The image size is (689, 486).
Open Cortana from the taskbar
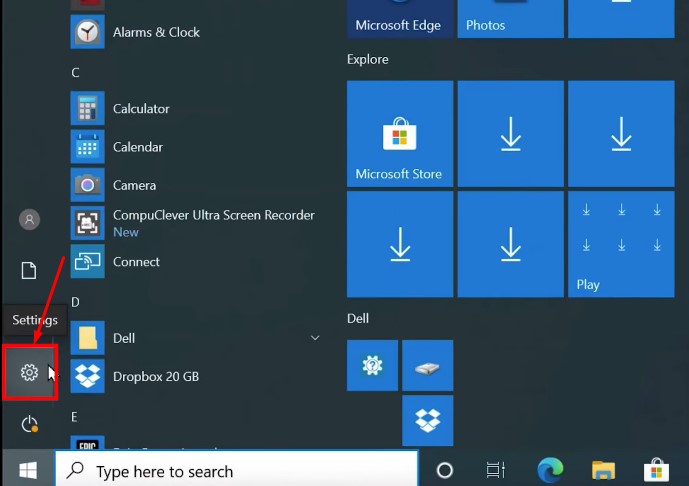tap(445, 471)
